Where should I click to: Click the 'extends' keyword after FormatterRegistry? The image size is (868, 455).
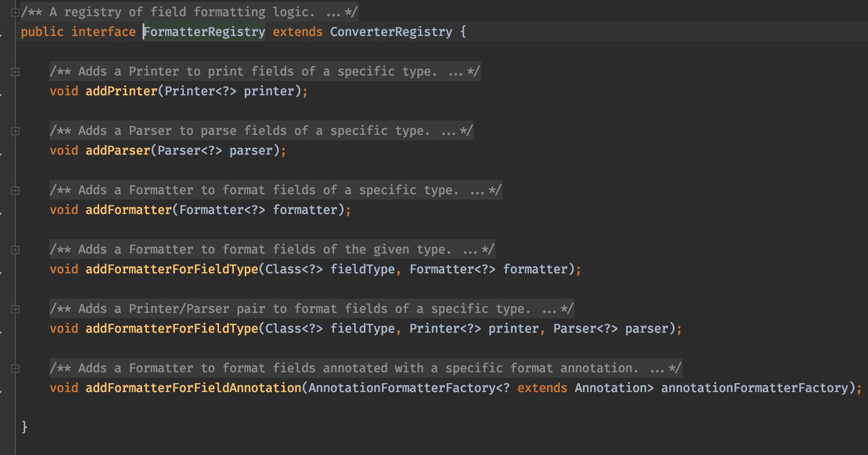298,32
